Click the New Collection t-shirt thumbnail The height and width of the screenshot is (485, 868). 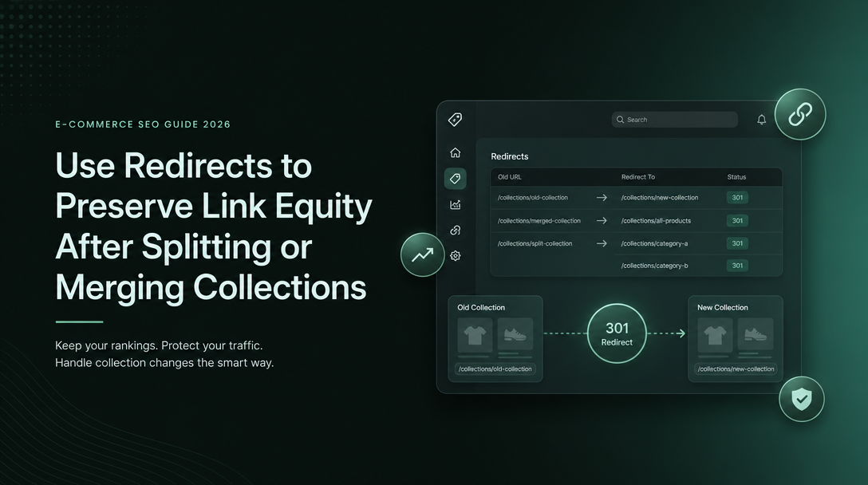pyautogui.click(x=715, y=334)
